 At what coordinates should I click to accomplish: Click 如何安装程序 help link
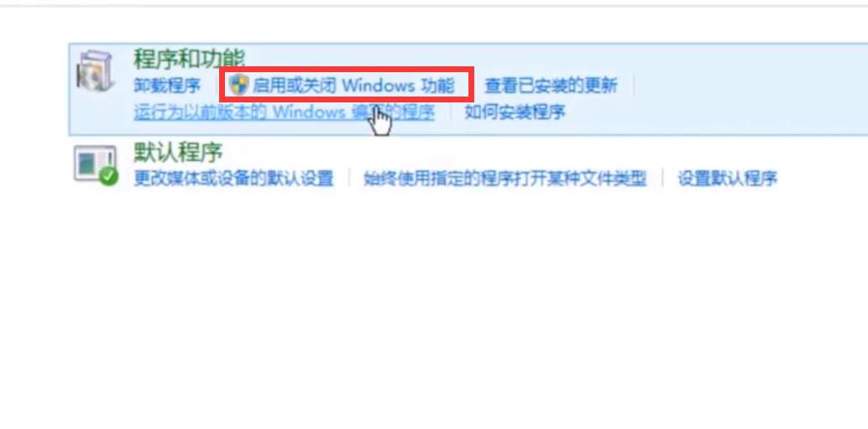coord(515,112)
